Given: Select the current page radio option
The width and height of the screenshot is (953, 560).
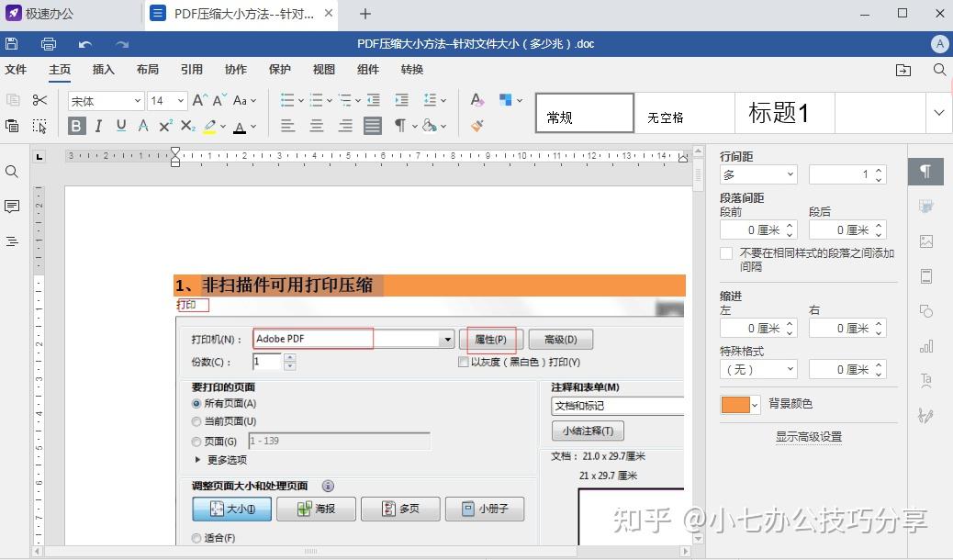Looking at the screenshot, I should pos(196,421).
